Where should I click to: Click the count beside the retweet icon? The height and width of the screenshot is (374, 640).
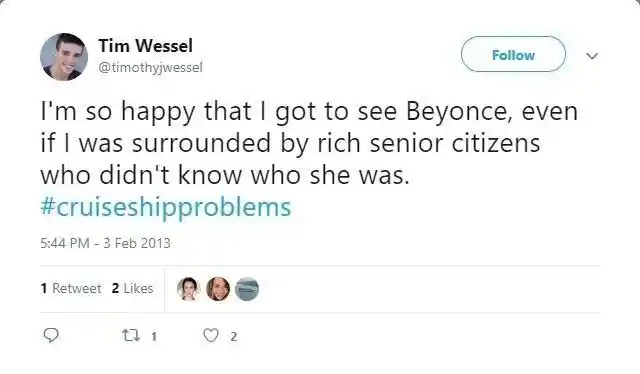(x=153, y=336)
